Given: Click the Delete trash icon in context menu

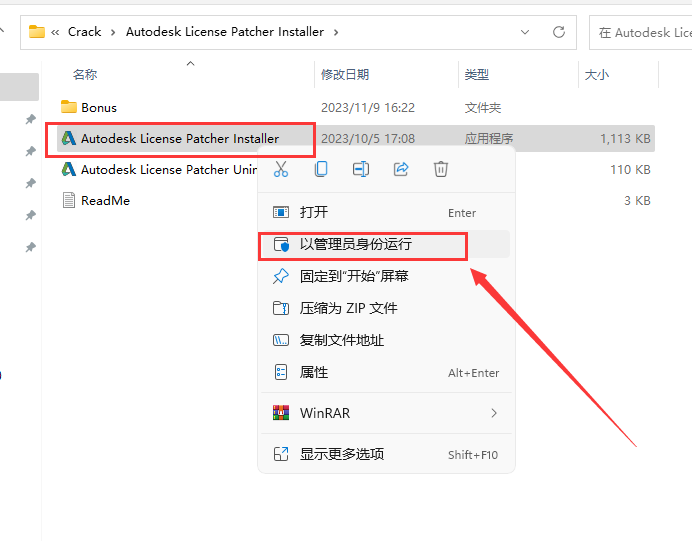Looking at the screenshot, I should (x=440, y=169).
